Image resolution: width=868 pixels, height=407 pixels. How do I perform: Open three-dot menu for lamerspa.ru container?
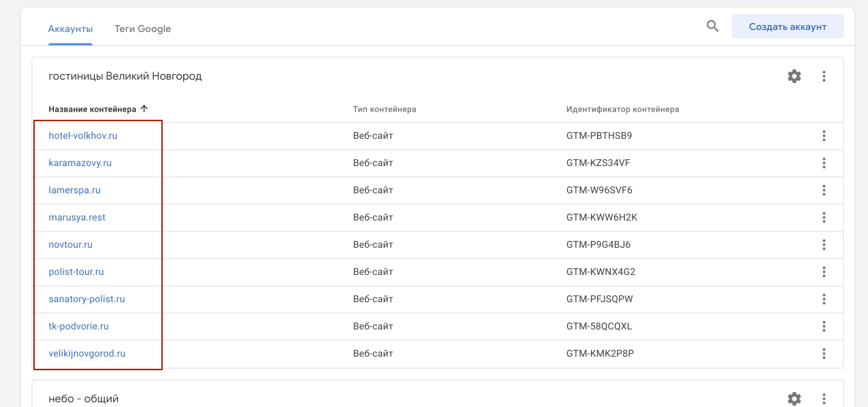click(x=824, y=191)
